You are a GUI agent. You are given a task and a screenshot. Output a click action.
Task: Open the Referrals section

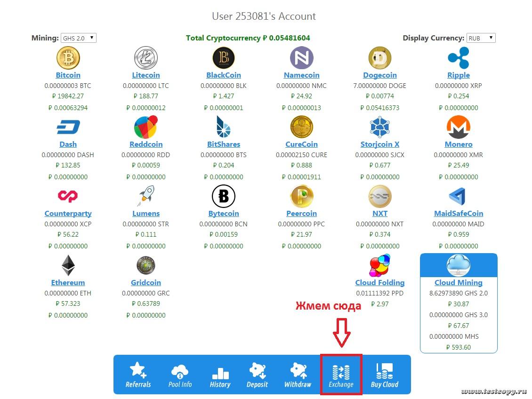coord(138,375)
